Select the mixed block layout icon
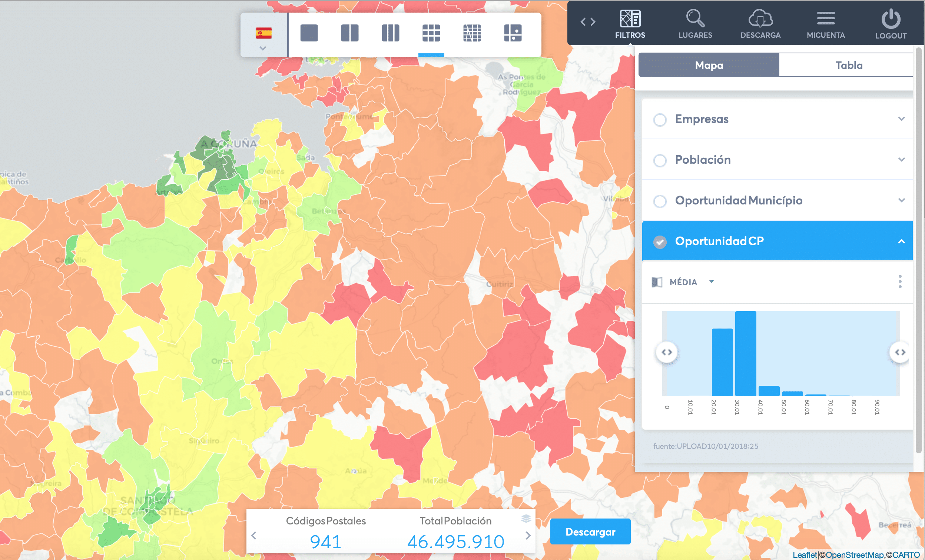Viewport: 925px width, 560px height. coord(513,33)
